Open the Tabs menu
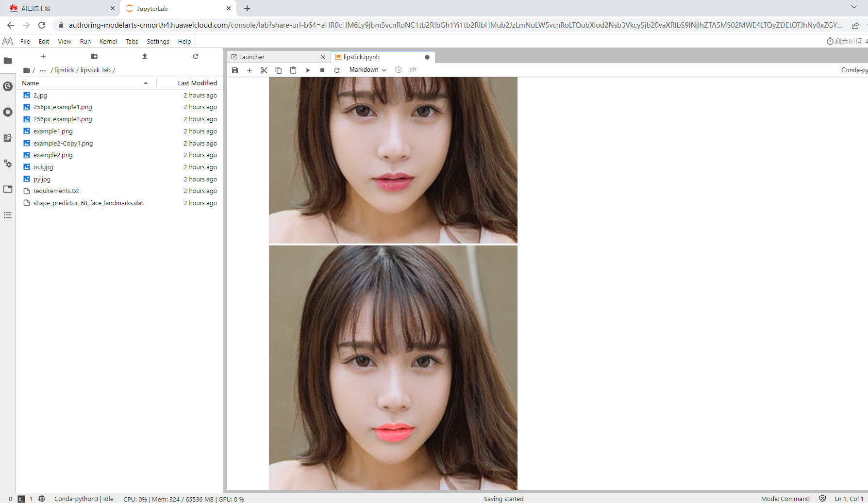 tap(132, 42)
